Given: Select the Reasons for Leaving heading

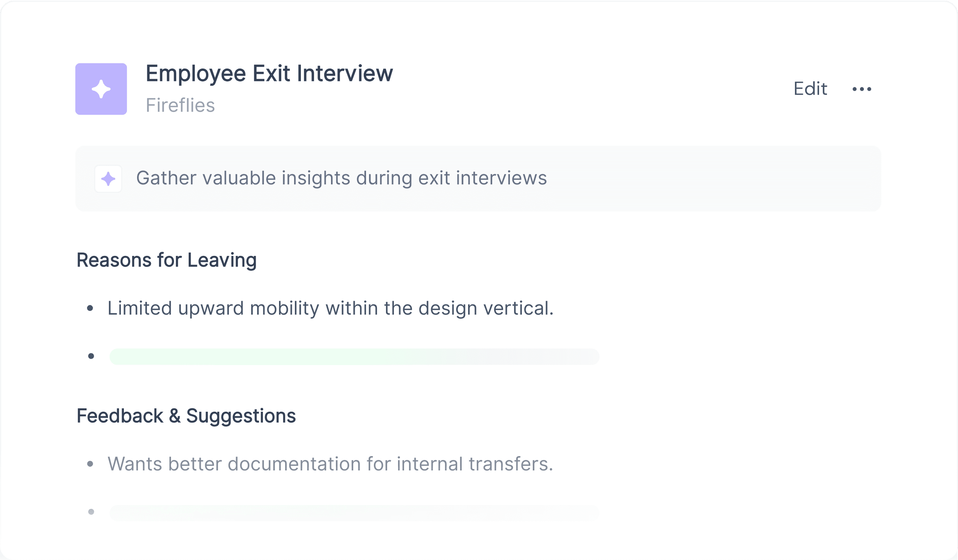Looking at the screenshot, I should (x=166, y=261).
